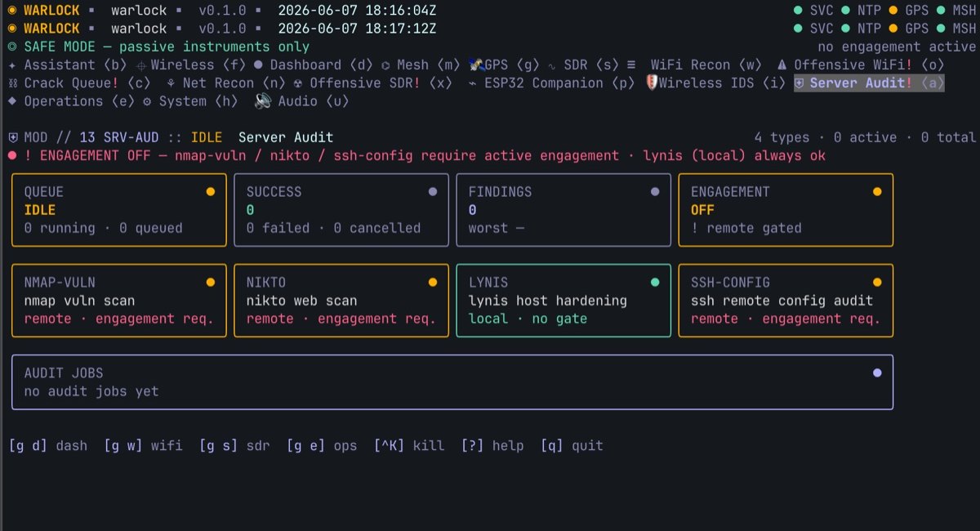Viewport: 980px width, 531px height.
Task: Click the ENGAGEMENT OFF summary card
Action: coord(786,210)
